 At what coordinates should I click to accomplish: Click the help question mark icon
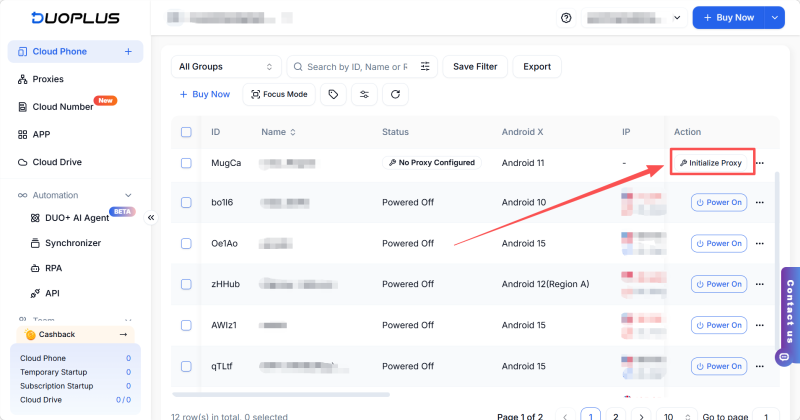coord(566,18)
